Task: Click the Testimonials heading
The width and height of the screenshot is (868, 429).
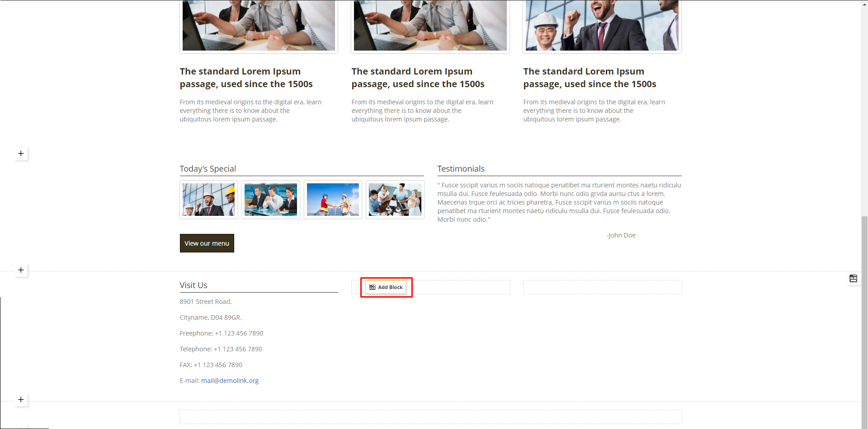Action: (x=461, y=169)
